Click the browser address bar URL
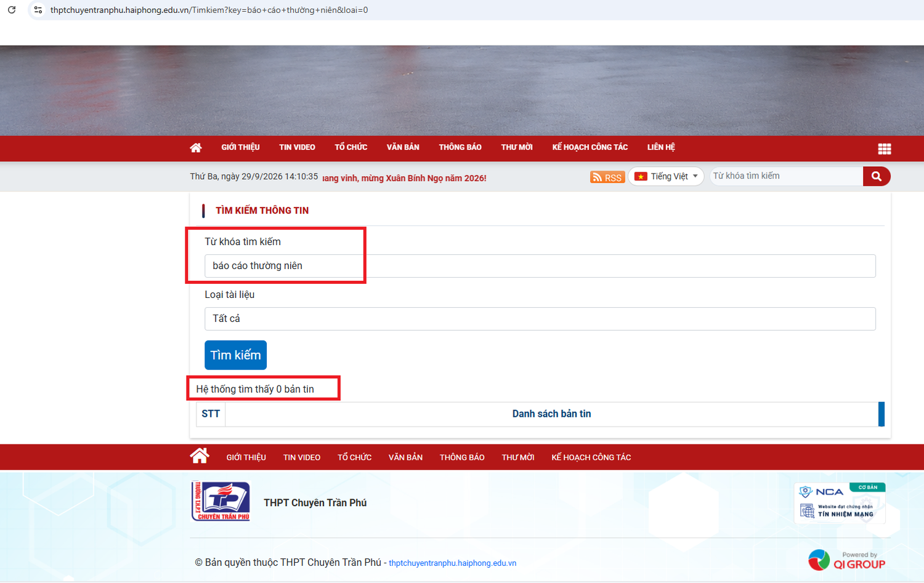 point(209,10)
